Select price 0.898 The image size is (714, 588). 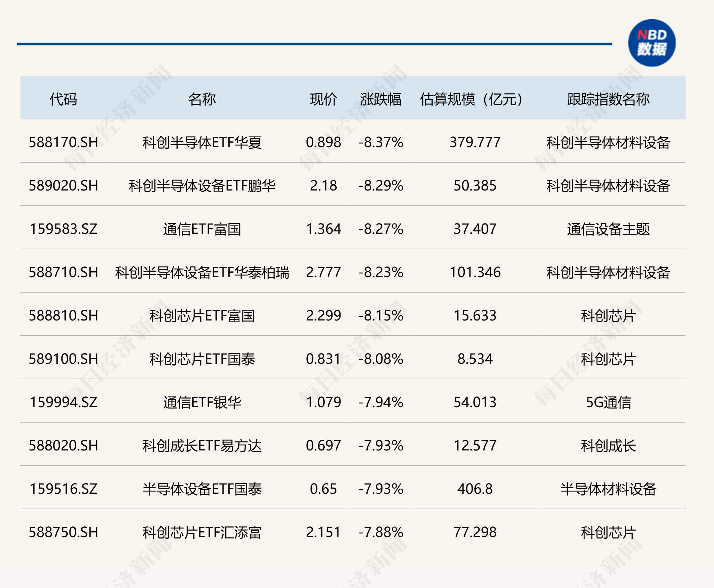click(x=323, y=142)
